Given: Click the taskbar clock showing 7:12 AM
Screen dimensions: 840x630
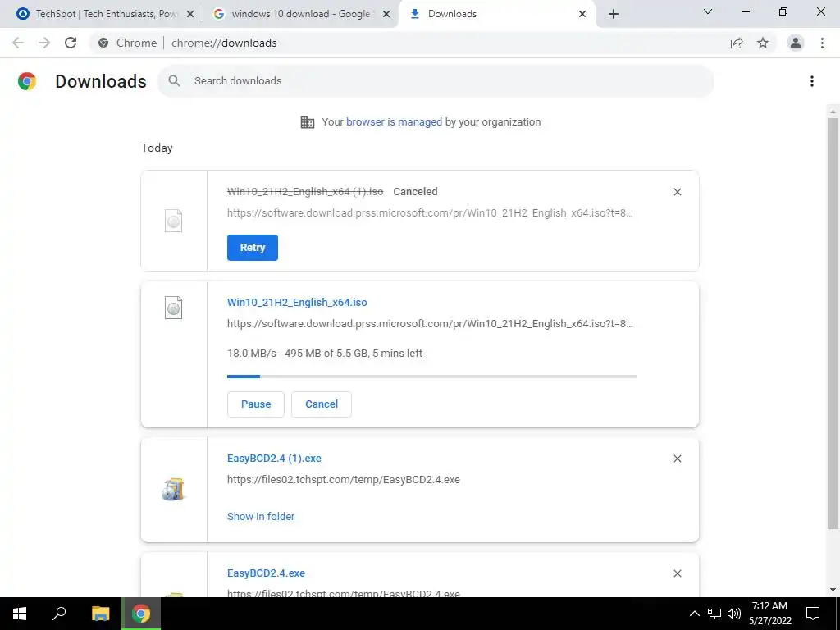Looking at the screenshot, I should pyautogui.click(x=769, y=614).
